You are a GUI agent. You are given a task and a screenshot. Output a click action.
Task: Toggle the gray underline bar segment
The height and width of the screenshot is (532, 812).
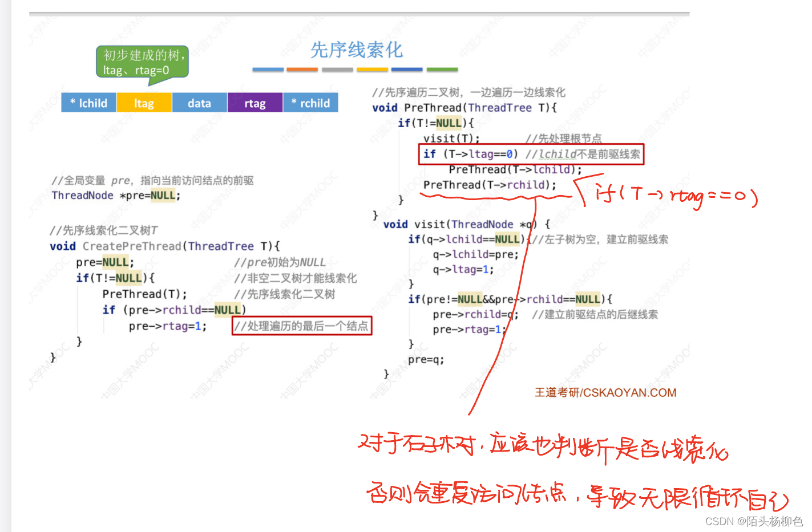[x=337, y=69]
